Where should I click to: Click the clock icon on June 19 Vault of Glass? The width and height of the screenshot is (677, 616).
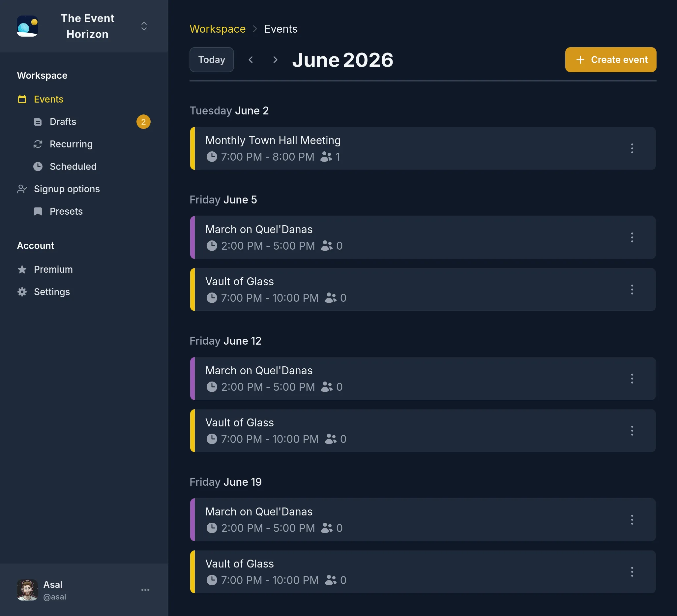[212, 580]
